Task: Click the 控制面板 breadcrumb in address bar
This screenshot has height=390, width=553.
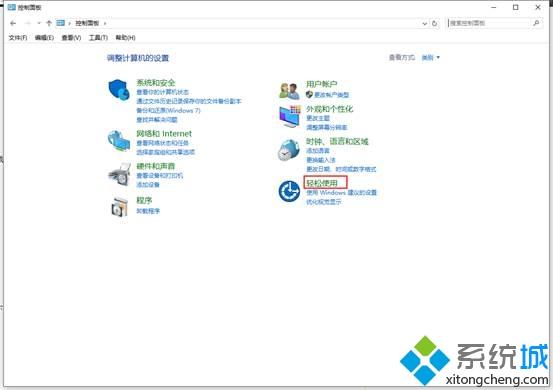Action: [x=87, y=23]
